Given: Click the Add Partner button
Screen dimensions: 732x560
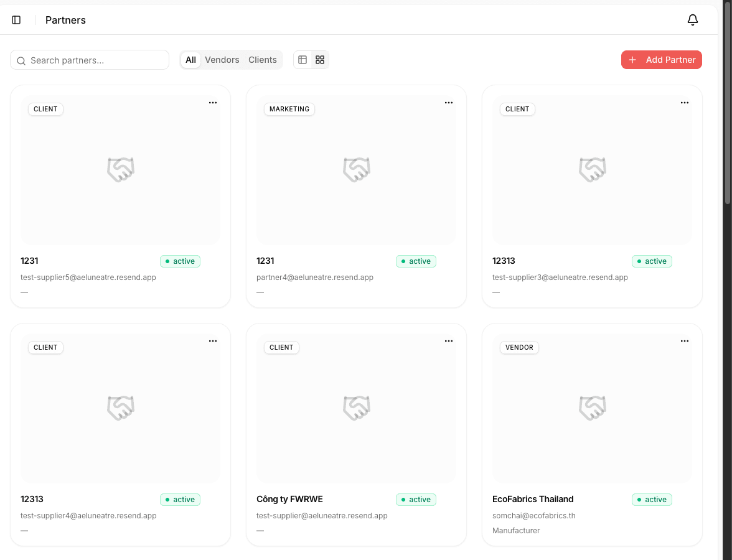Looking at the screenshot, I should (662, 60).
